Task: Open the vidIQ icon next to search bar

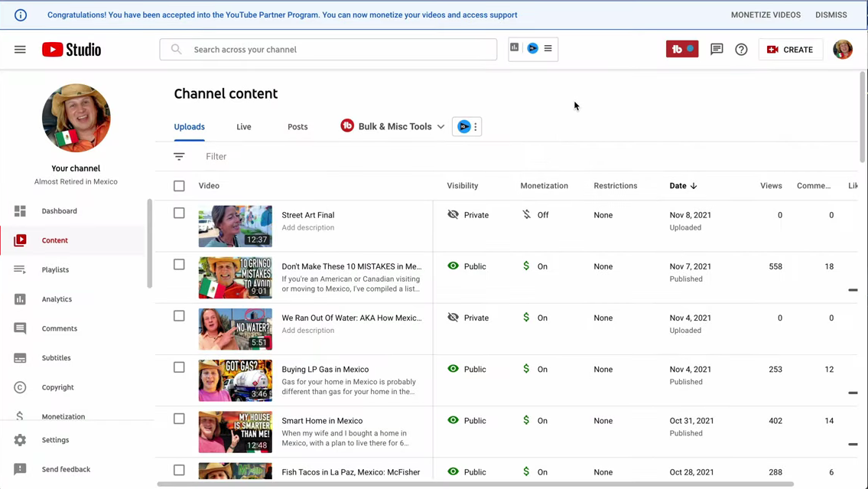Action: (532, 48)
